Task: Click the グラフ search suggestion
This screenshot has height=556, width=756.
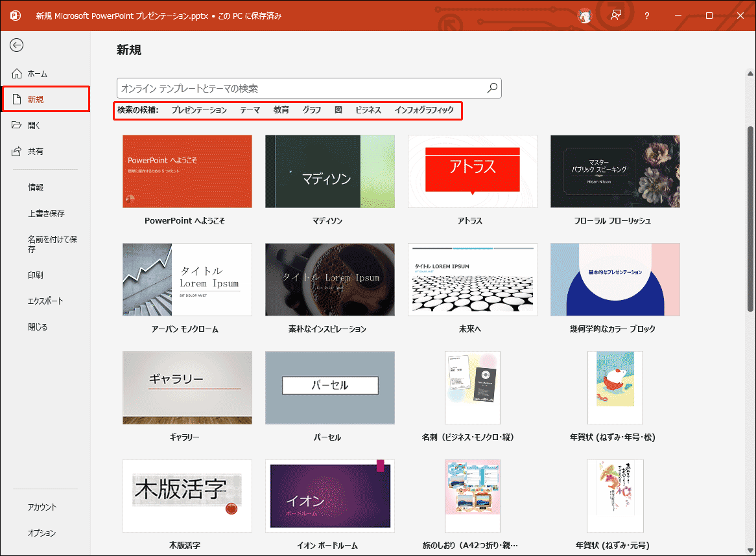Action: tap(312, 110)
